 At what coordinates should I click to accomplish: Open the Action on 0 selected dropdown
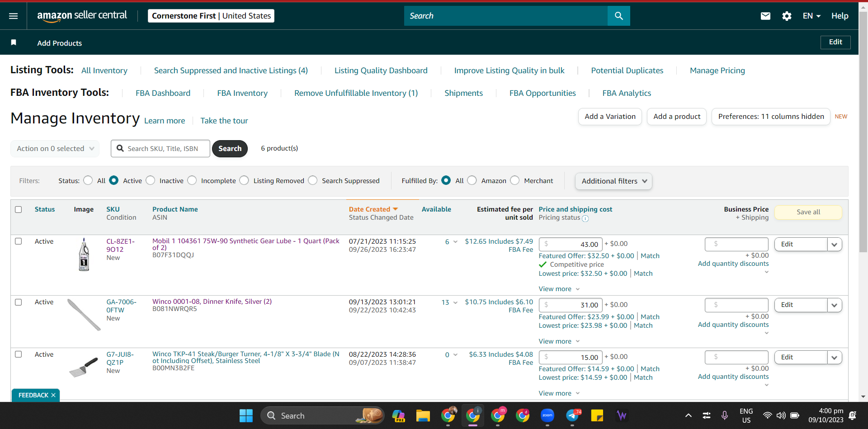[x=55, y=149]
